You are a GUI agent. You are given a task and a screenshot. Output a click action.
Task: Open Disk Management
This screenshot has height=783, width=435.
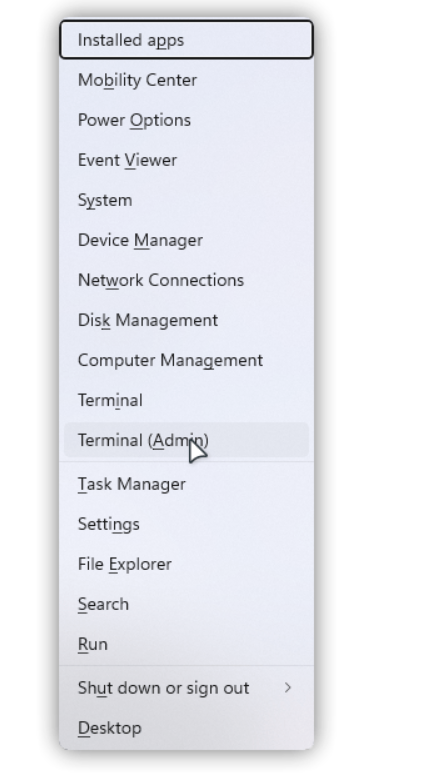186,320
